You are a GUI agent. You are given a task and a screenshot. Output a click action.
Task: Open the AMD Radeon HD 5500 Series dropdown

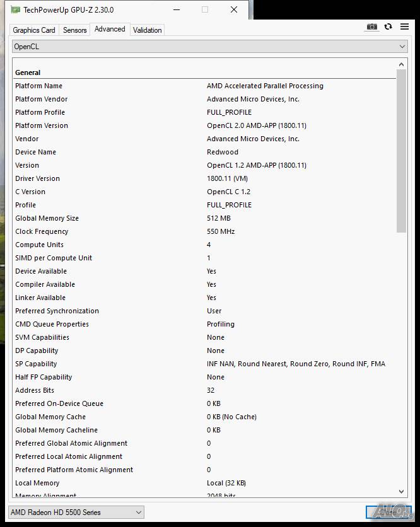click(x=76, y=513)
